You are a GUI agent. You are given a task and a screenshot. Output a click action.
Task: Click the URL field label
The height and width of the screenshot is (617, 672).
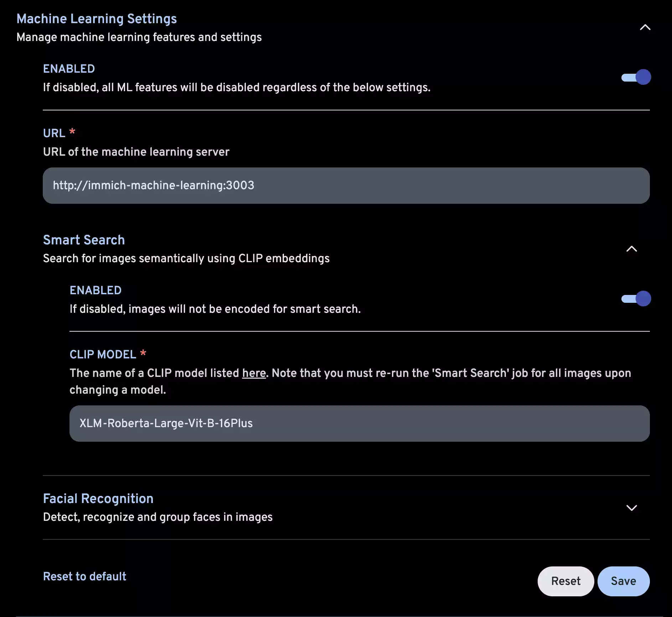coord(54,133)
